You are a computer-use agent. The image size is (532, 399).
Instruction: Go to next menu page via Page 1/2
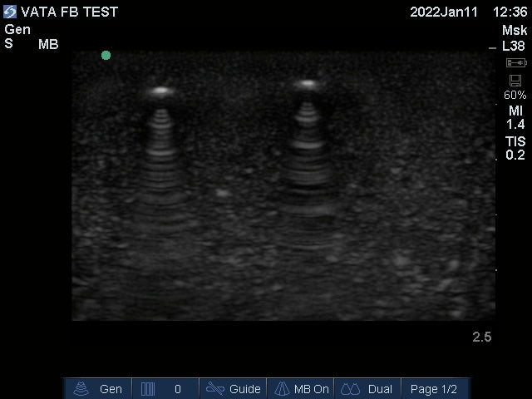click(x=434, y=389)
